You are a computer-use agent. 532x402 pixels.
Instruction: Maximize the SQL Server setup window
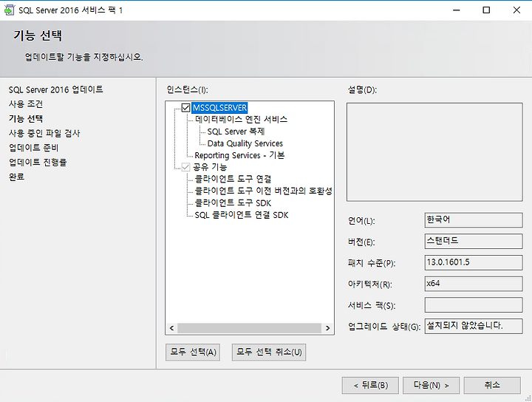486,10
